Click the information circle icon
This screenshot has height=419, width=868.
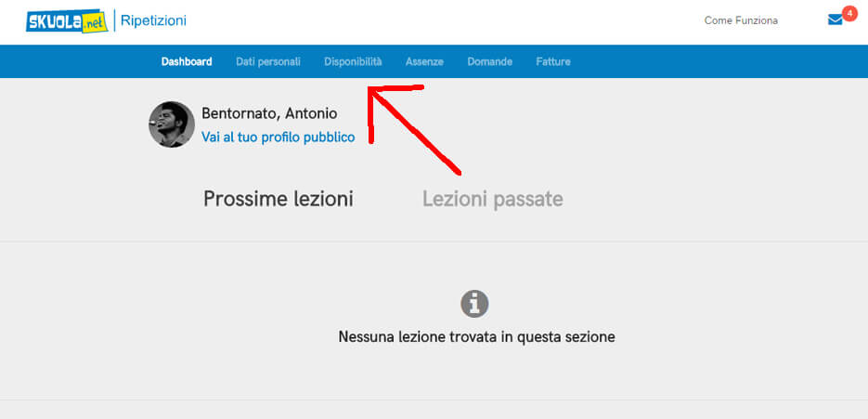click(x=474, y=303)
